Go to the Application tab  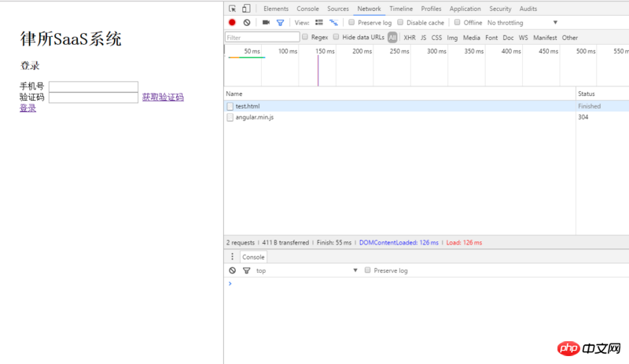[x=465, y=9]
